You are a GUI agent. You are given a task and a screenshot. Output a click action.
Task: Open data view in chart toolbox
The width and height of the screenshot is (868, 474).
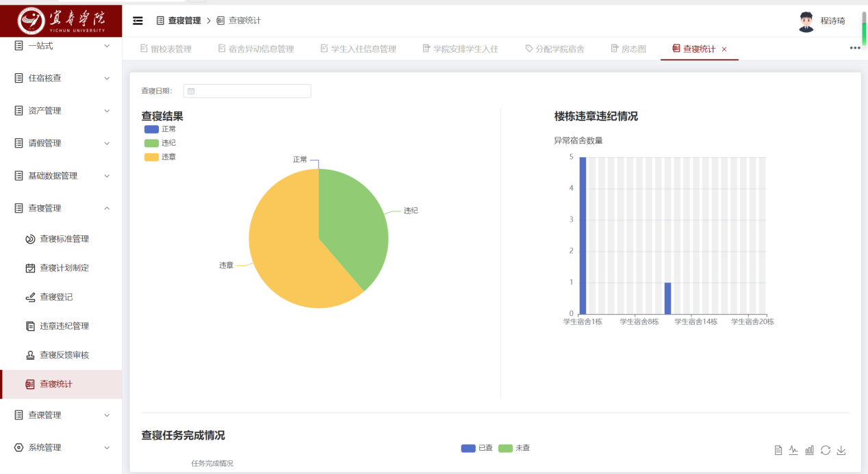(x=778, y=450)
